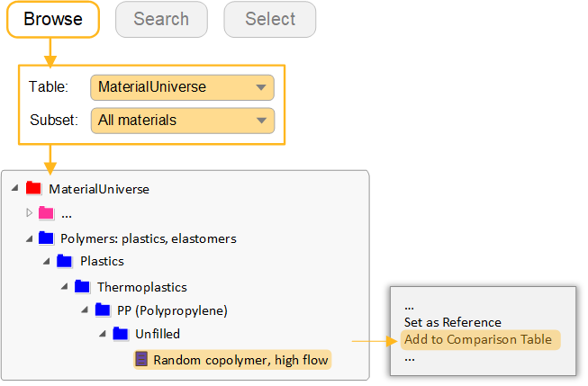
Task: Select Random copolymer, high flow record
Action: (x=240, y=360)
